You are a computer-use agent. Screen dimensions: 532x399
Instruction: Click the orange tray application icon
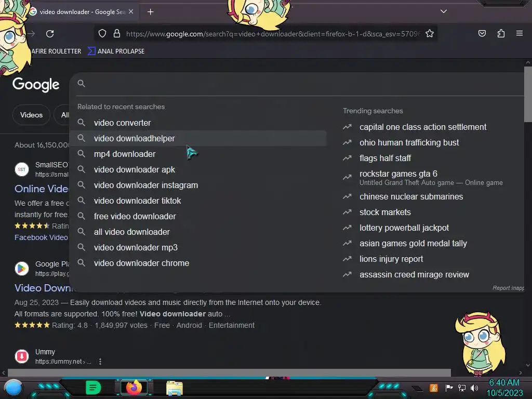click(x=434, y=388)
